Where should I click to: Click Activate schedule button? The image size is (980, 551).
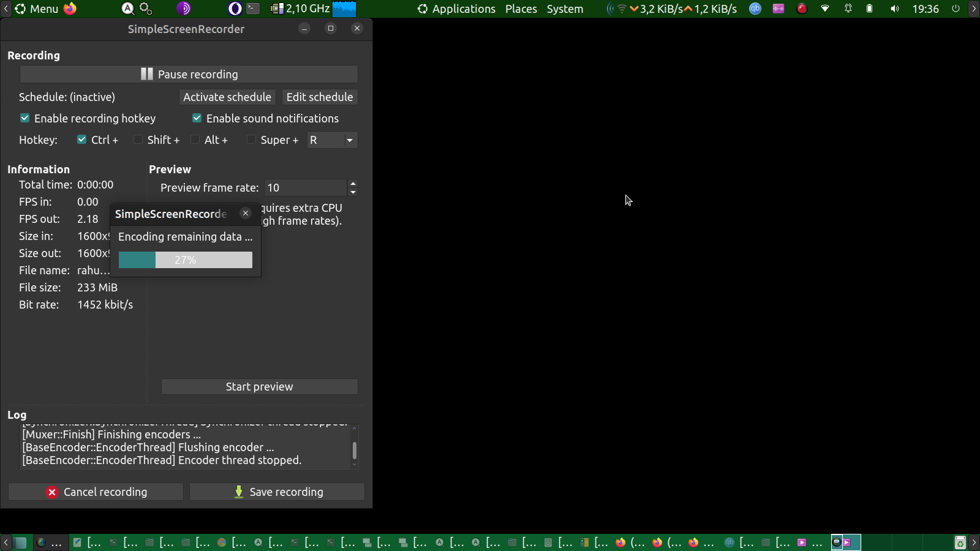click(227, 97)
